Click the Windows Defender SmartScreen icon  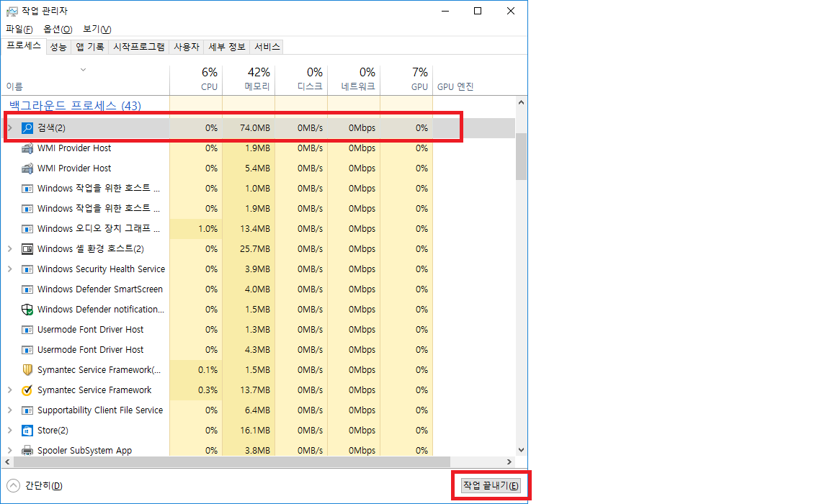click(27, 289)
